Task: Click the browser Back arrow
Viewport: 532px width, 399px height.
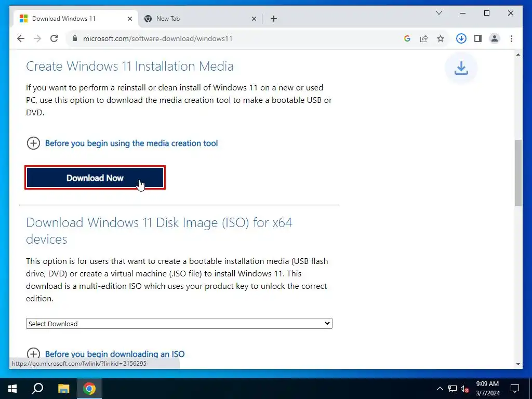Action: 21,38
